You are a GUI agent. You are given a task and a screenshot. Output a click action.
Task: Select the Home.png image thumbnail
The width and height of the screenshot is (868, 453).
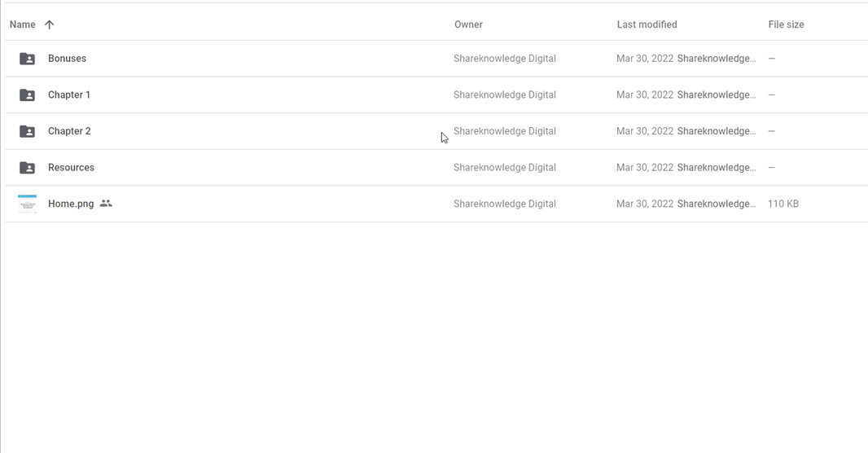[x=27, y=204]
